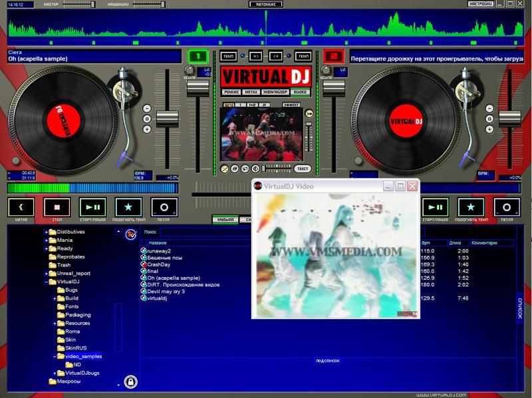Click the first round video transition icon
532x398 pixels.
[x=225, y=169]
